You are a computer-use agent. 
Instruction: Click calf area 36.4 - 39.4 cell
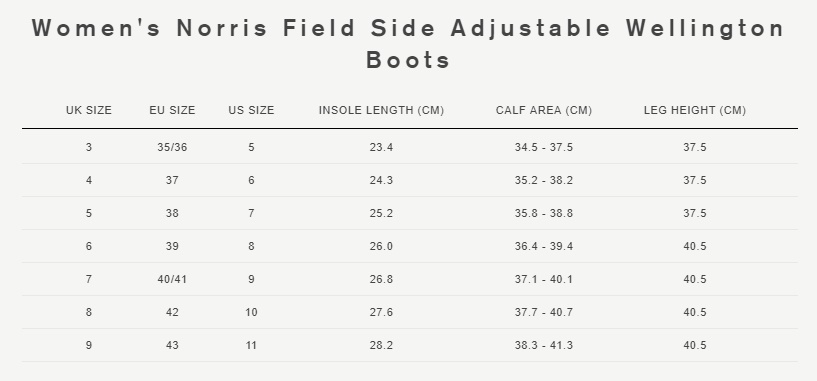pyautogui.click(x=544, y=247)
